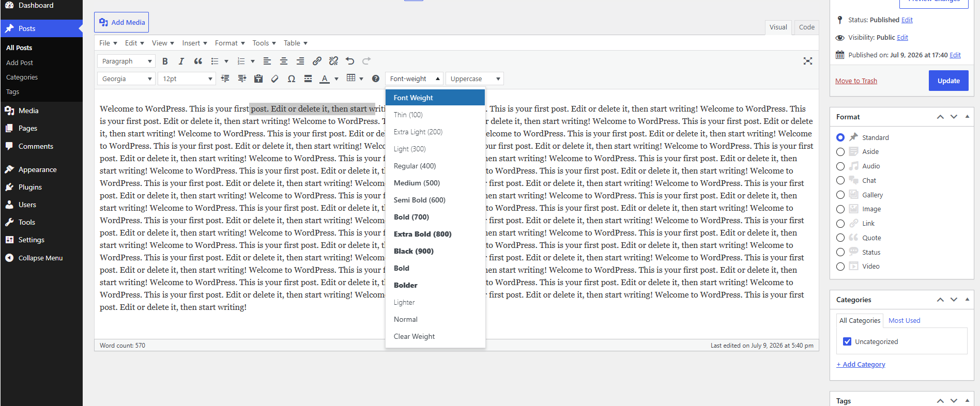Choose Semi Bold (600) font weight

coord(435,200)
